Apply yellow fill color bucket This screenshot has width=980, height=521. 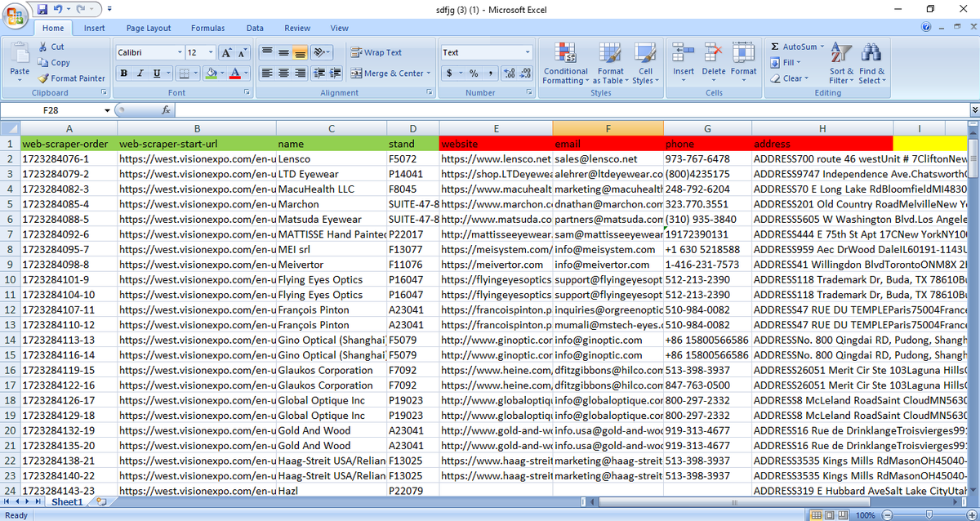[211, 73]
